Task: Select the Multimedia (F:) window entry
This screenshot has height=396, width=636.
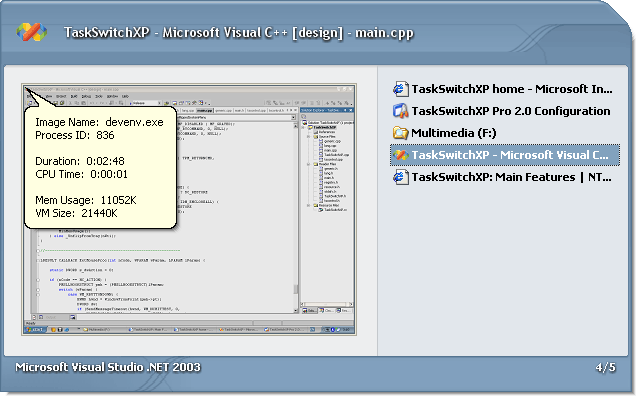Action: click(505, 133)
